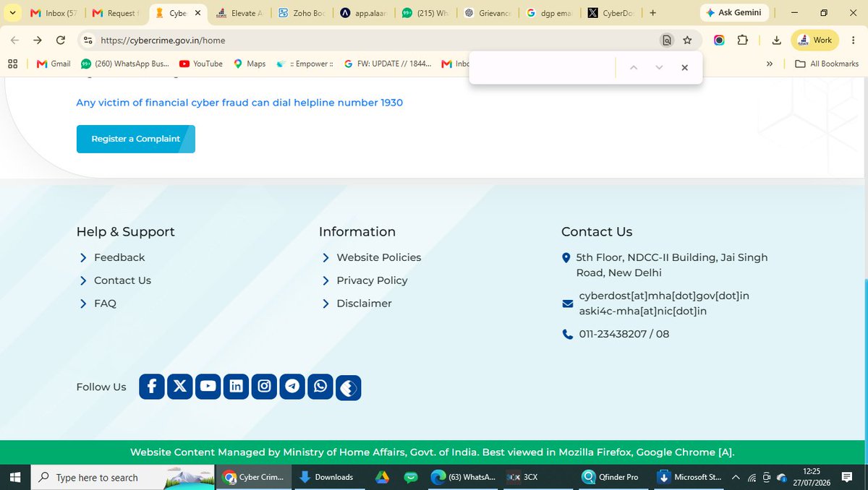This screenshot has height=490, width=868.
Task: Switch to the Request Gmail tab
Action: (116, 13)
